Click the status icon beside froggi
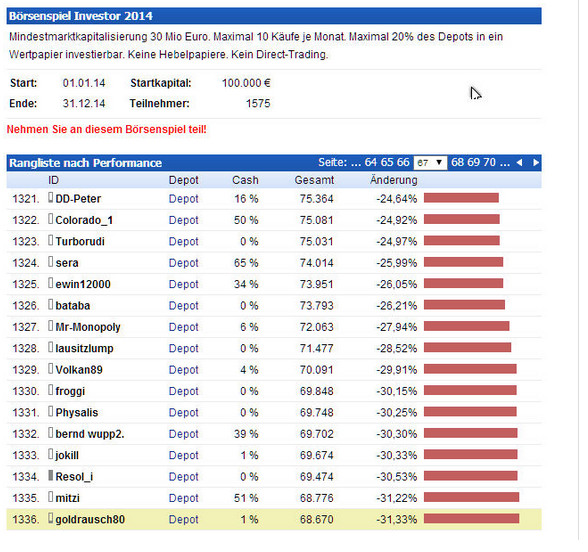The width and height of the screenshot is (588, 552). [51, 390]
